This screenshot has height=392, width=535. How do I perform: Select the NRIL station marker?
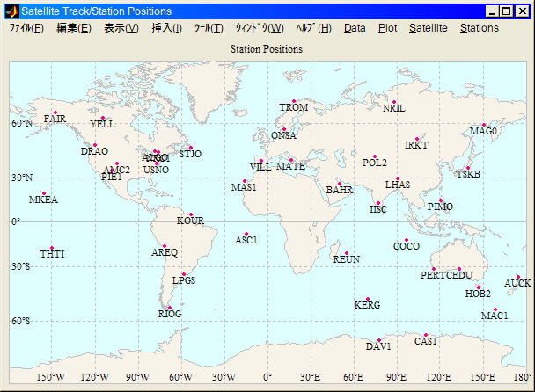(394, 102)
